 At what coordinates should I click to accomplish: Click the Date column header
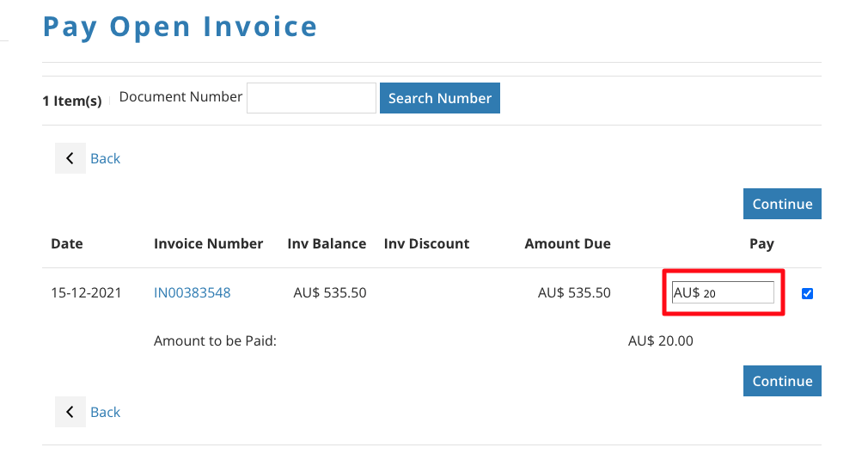67,243
